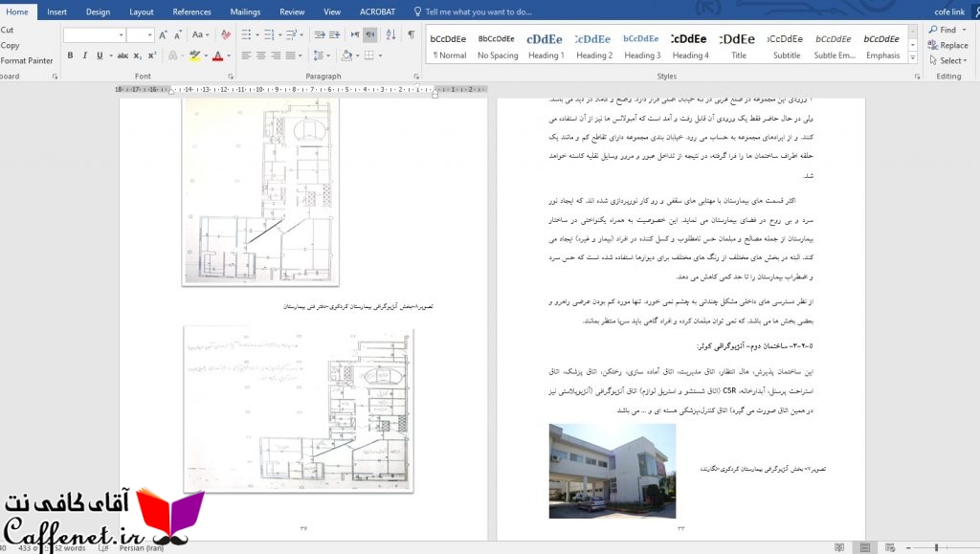Clear all formatting icon

click(226, 35)
